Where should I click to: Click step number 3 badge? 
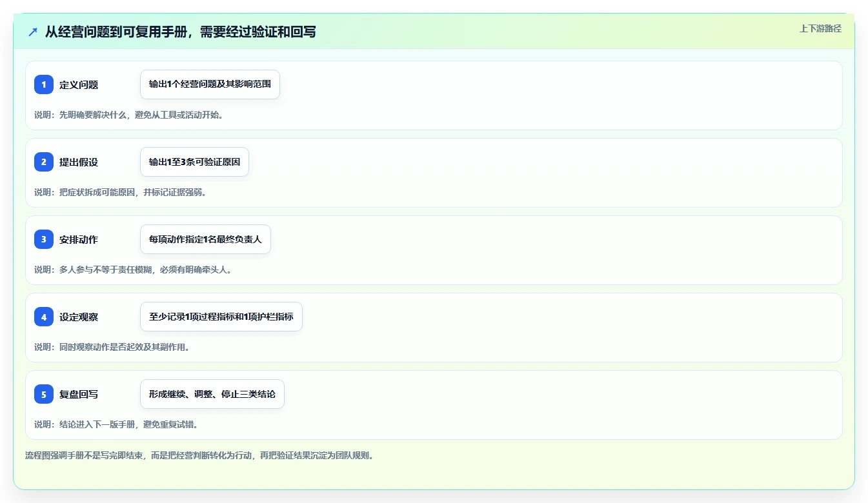[x=44, y=239]
